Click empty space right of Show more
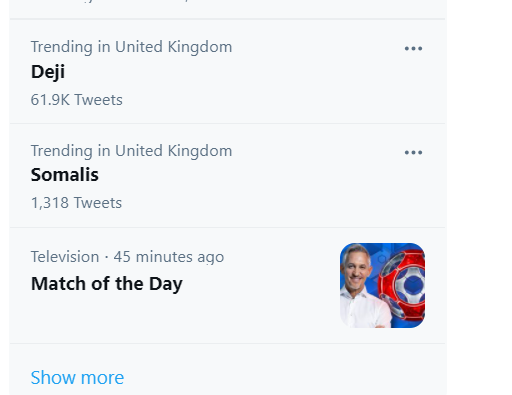Screen dimensions: 512x395 pyautogui.click(x=283, y=378)
